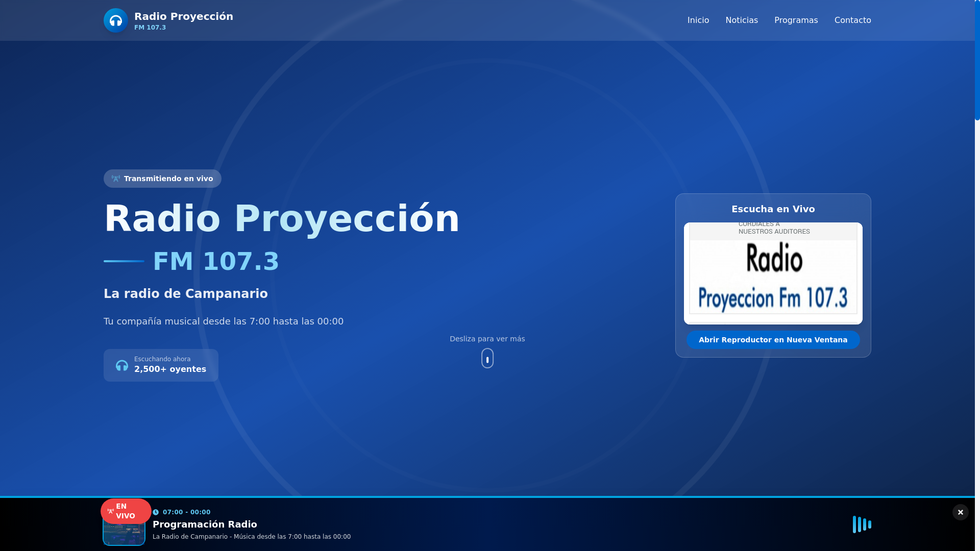
Task: Click the 2,500+ oyentes listener count
Action: 170,369
